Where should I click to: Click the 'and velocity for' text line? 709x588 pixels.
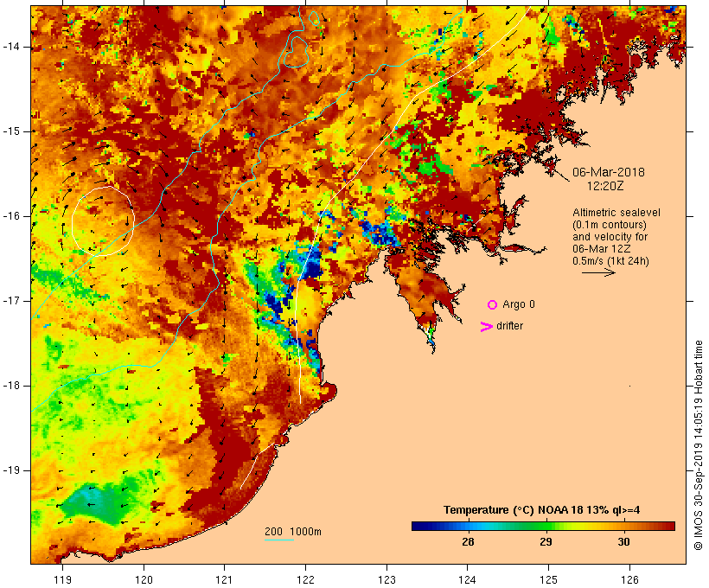tap(610, 237)
